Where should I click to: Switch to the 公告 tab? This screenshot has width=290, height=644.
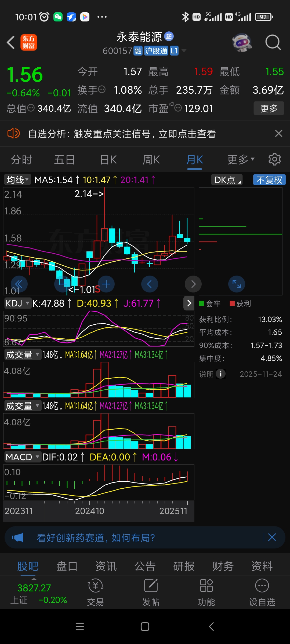pos(145,566)
